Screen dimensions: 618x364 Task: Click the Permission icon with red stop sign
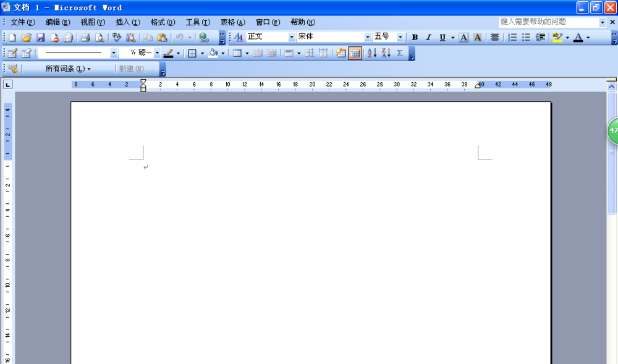(54, 38)
